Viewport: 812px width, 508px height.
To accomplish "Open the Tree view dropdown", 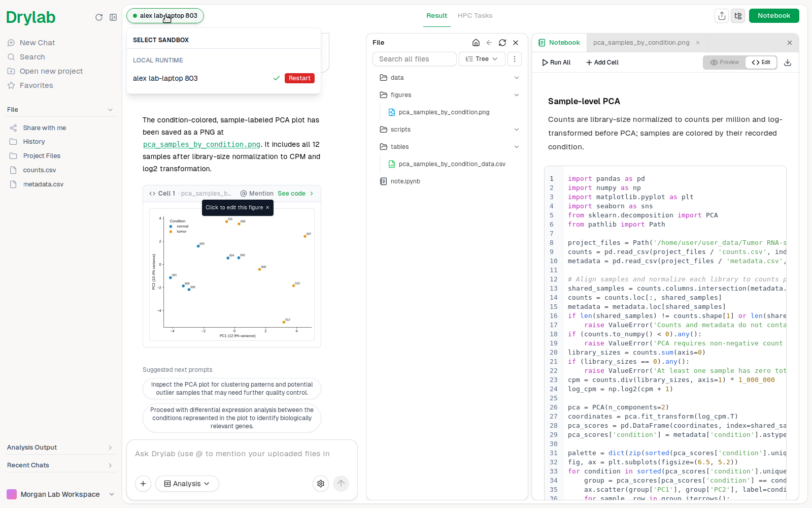I will [482, 59].
